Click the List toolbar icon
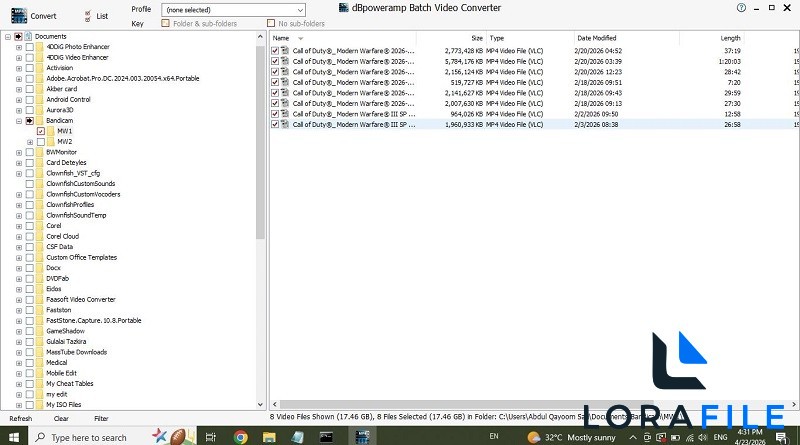The width and height of the screenshot is (800, 445). [x=88, y=16]
